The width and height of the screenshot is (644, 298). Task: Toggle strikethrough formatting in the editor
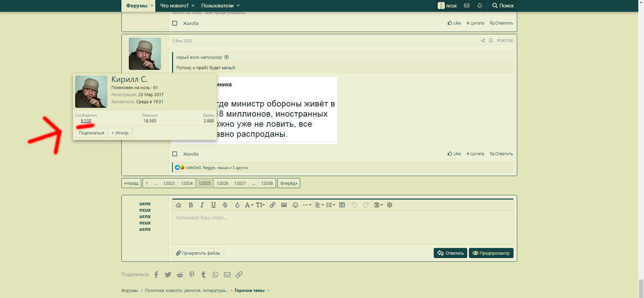pos(225,205)
